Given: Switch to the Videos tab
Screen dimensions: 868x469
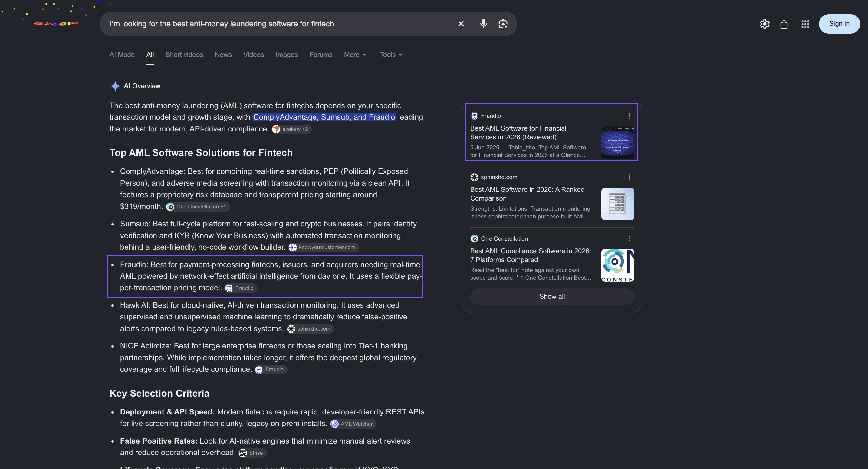Looking at the screenshot, I should tap(253, 55).
